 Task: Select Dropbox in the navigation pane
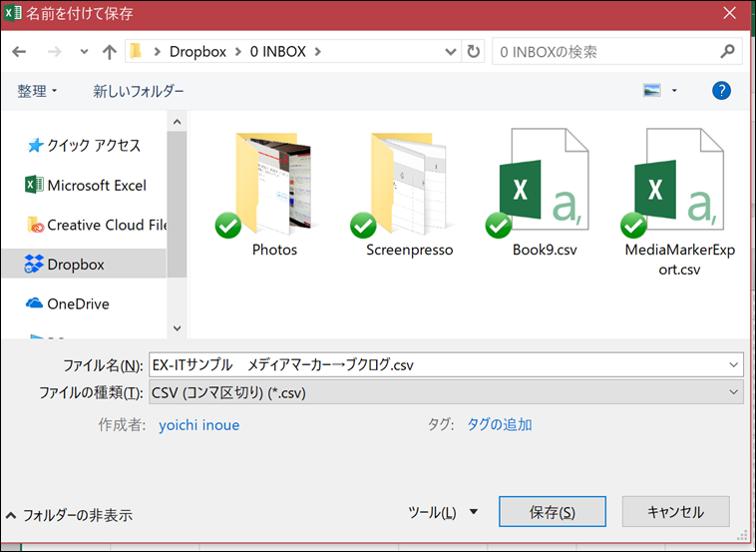tap(85, 264)
